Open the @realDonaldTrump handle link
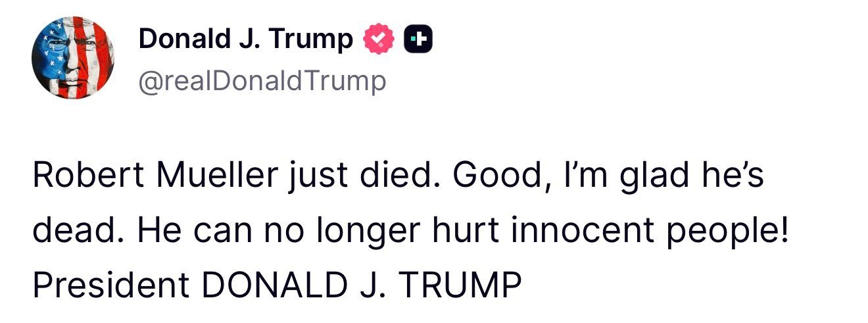Viewport: 868px width, 323px height. click(262, 82)
